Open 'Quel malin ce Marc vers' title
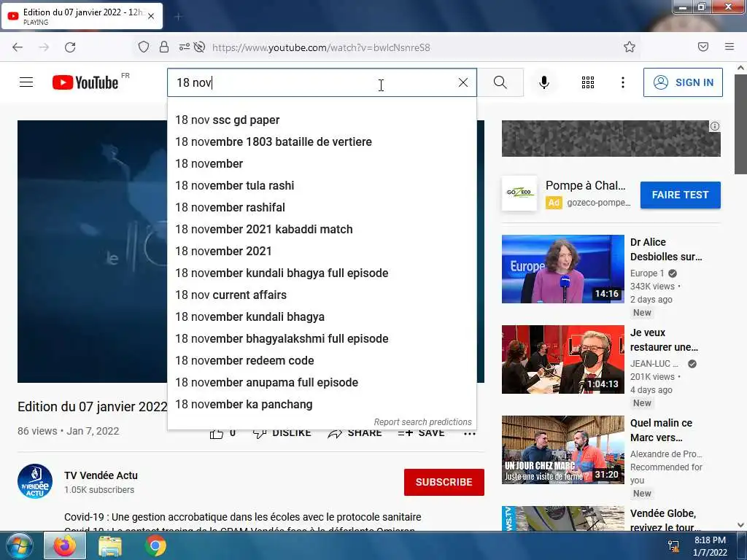The height and width of the screenshot is (560, 747). coord(661,430)
